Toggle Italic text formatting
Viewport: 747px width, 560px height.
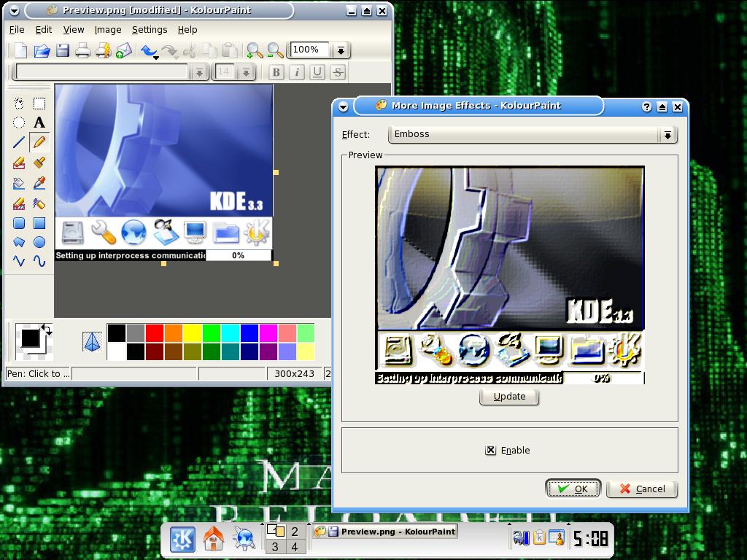pos(297,72)
